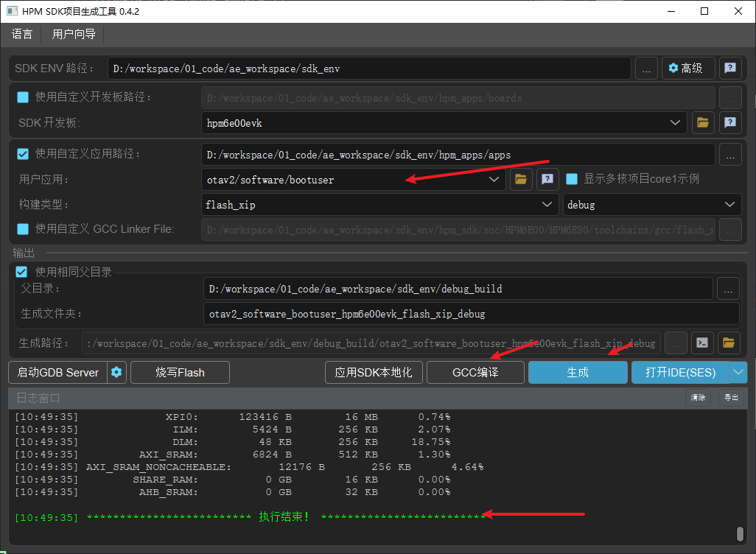Open the SDK board folder icon
Image resolution: width=756 pixels, height=554 pixels.
[703, 123]
